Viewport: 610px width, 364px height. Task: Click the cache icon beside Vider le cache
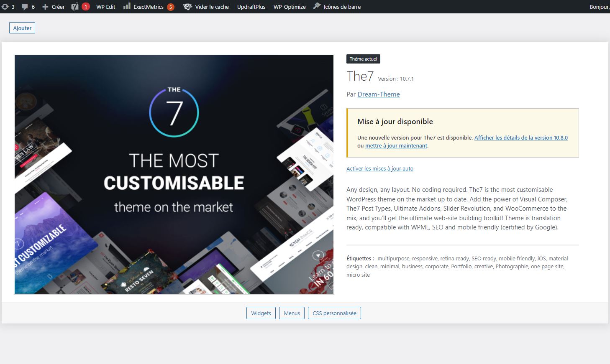pyautogui.click(x=188, y=7)
